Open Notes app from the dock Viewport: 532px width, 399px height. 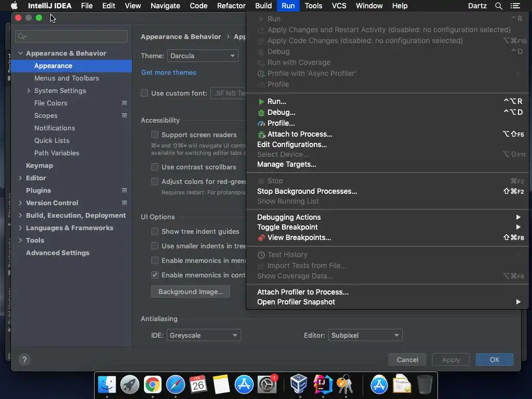pos(221,385)
